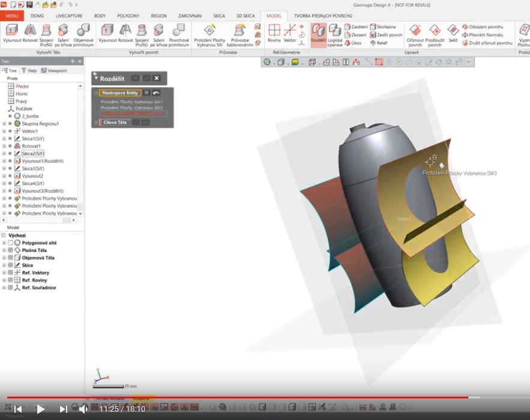Viewport: 530px width, 420px height.
Task: Toggle visibility of Plošná Těla
Action: click(x=10, y=250)
